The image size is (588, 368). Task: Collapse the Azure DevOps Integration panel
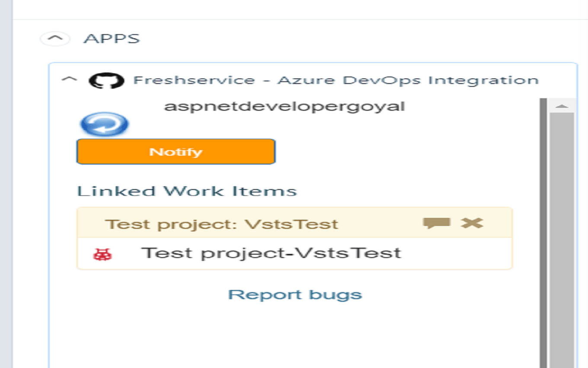coord(69,80)
